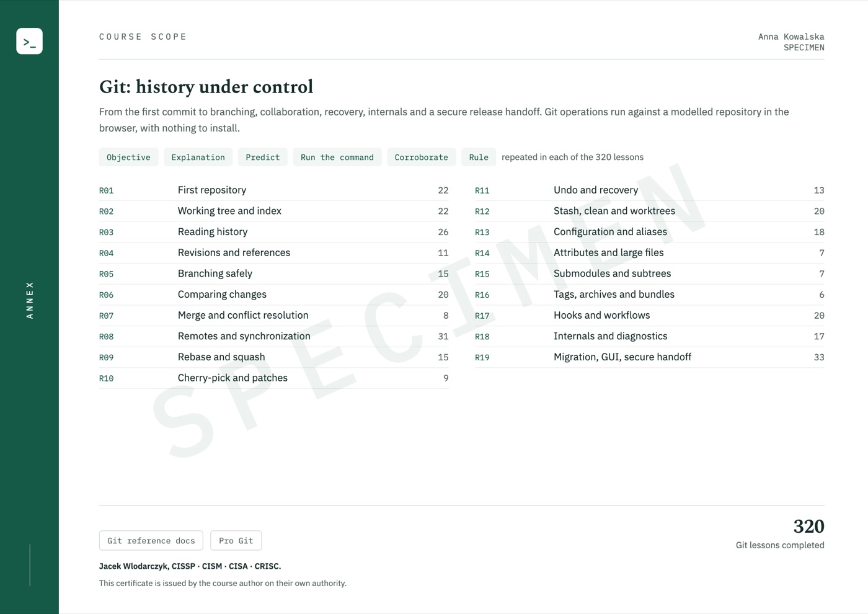Select the Undo and recovery module
Screen dimensions: 868x614
[650, 190]
